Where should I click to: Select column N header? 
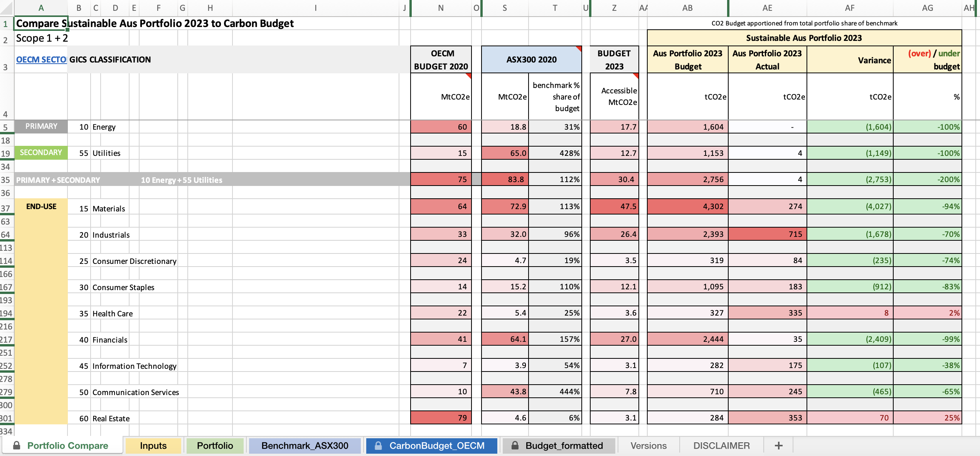[x=441, y=8]
